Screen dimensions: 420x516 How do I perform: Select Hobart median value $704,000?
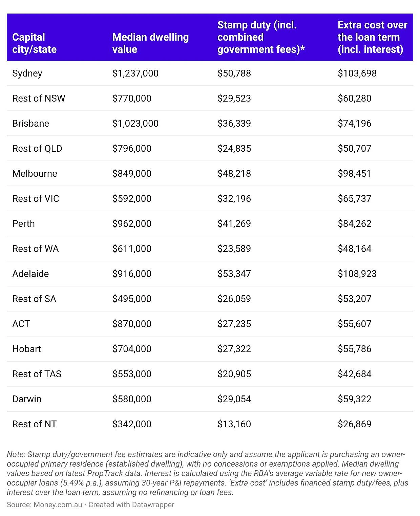tap(132, 349)
